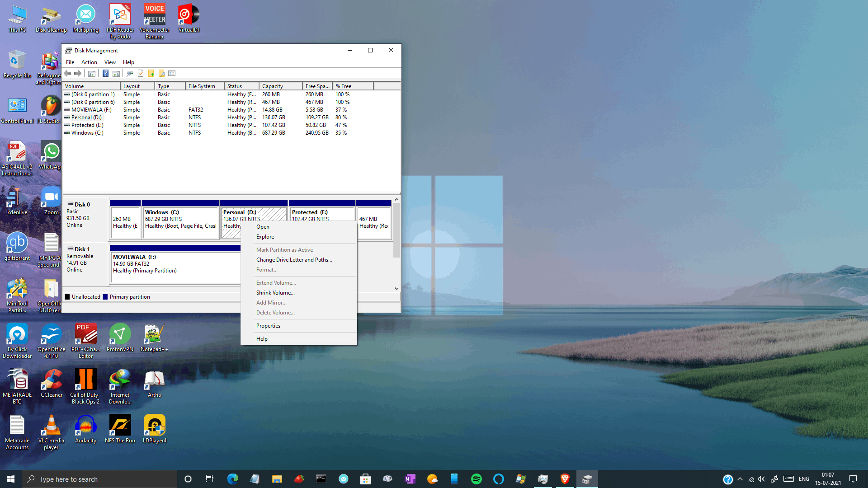The image size is (868, 488).
Task: Click the blue Help question mark toolbar icon
Action: (105, 73)
